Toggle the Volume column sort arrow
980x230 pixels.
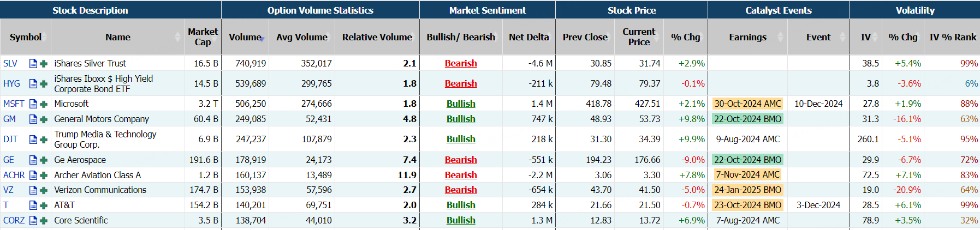pyautogui.click(x=263, y=38)
